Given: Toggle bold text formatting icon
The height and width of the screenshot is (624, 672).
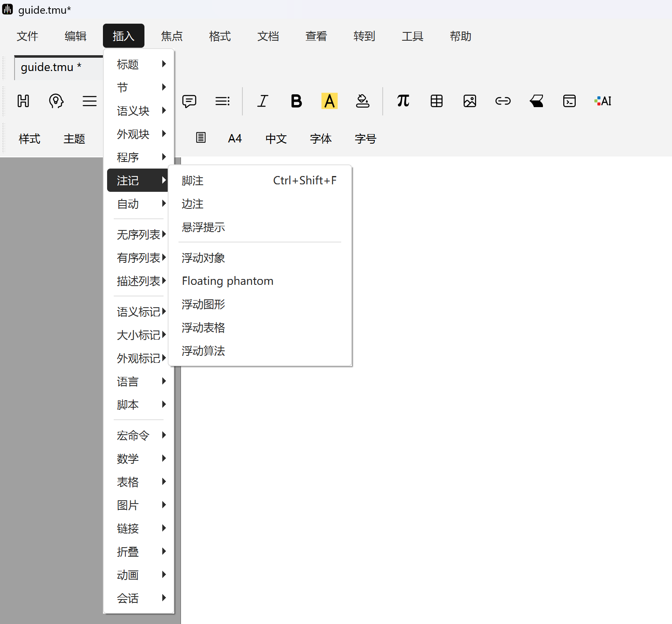Looking at the screenshot, I should coord(296,101).
